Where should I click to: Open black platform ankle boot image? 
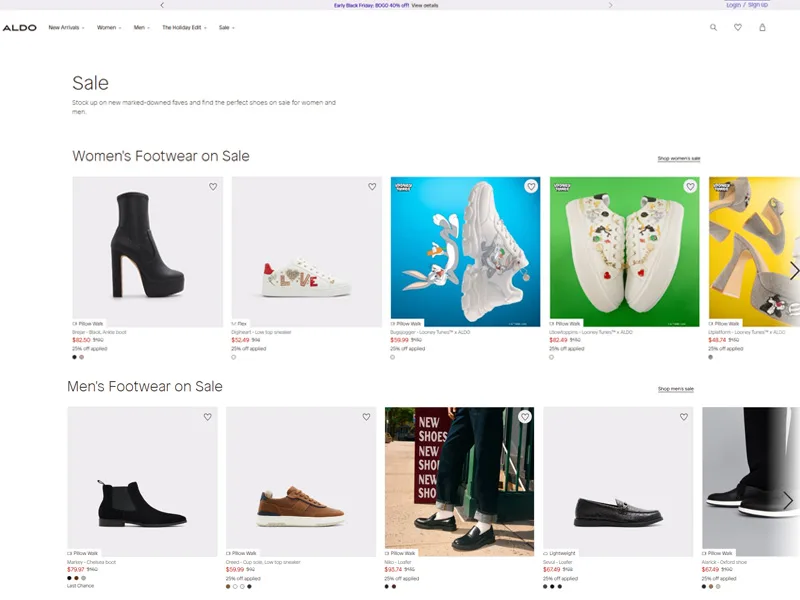pos(147,252)
